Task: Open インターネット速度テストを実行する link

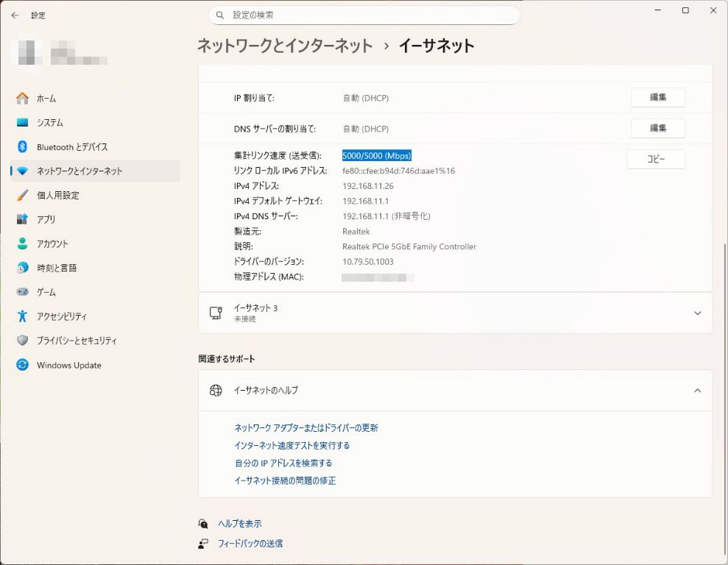Action: pyautogui.click(x=292, y=445)
